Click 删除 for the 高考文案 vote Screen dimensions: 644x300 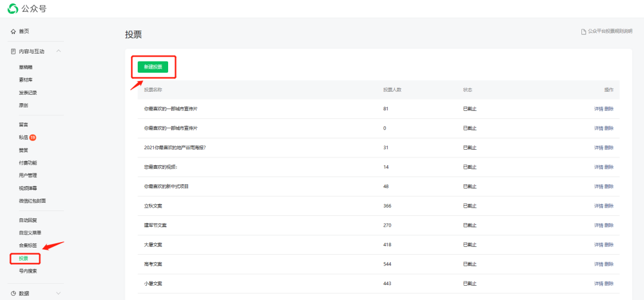[x=609, y=264]
